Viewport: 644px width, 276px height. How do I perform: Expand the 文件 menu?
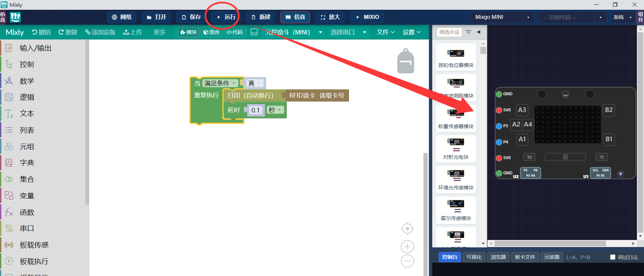pos(385,32)
